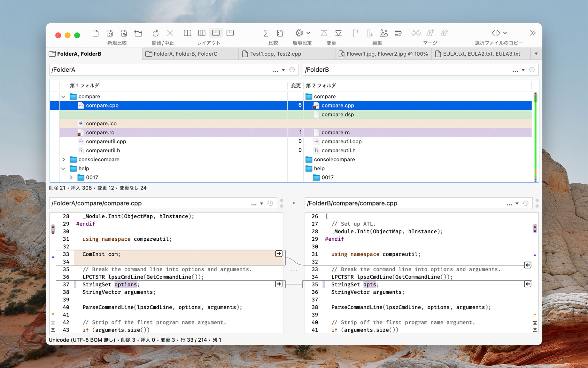
Task: Show more toolbar actions via the chevron button
Action: tap(533, 33)
